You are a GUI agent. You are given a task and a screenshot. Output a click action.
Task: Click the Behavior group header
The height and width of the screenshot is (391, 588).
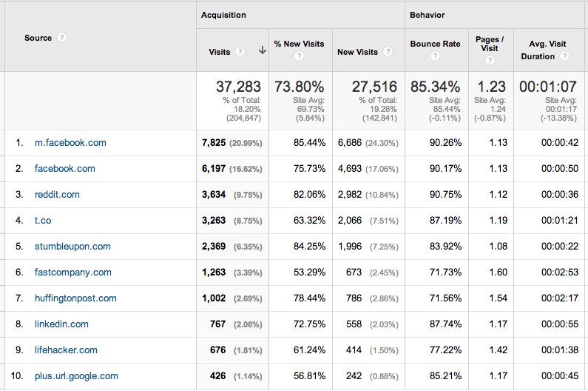tap(427, 15)
